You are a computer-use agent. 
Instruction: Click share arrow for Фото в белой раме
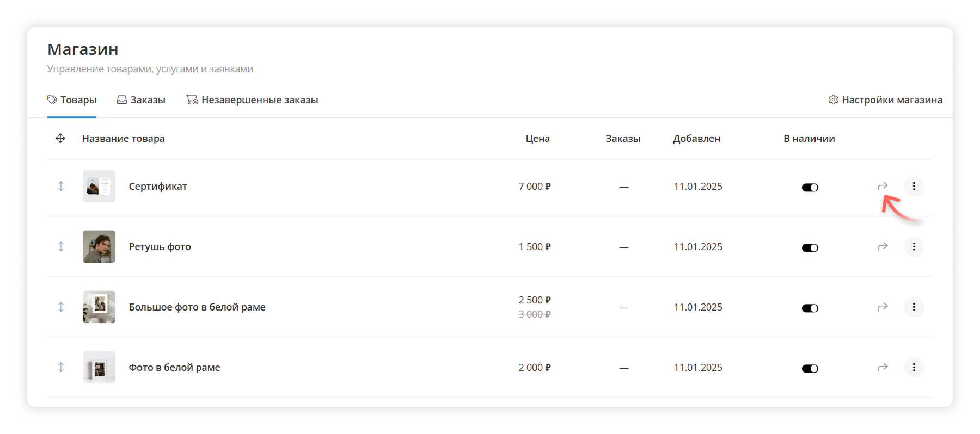tap(883, 368)
